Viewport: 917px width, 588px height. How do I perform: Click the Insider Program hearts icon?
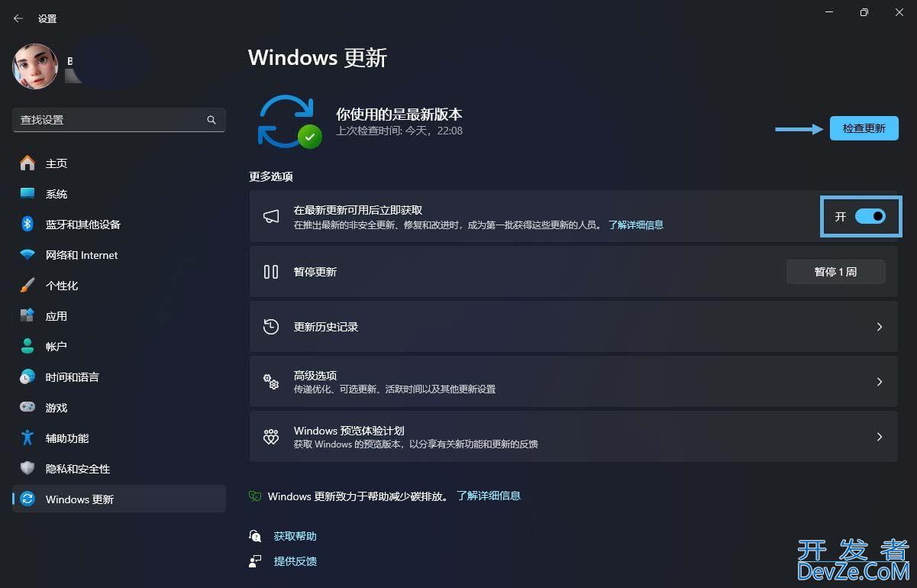tap(271, 437)
